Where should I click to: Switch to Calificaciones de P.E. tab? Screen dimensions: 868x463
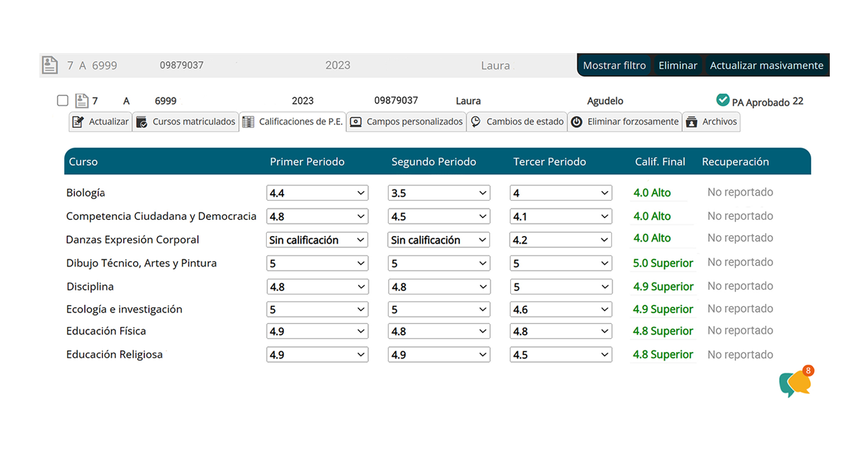click(293, 122)
